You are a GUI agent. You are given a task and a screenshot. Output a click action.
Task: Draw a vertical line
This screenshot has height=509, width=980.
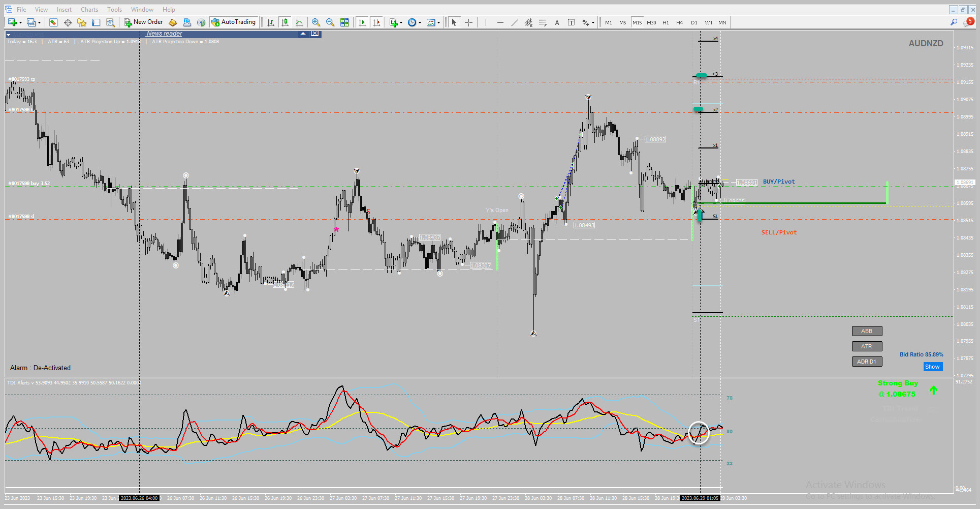[486, 22]
